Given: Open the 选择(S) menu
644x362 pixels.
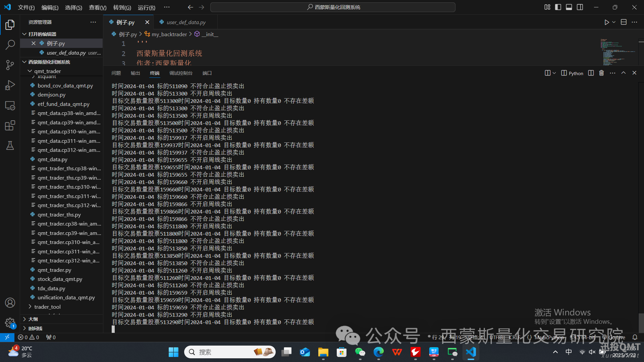Looking at the screenshot, I should pos(73,7).
